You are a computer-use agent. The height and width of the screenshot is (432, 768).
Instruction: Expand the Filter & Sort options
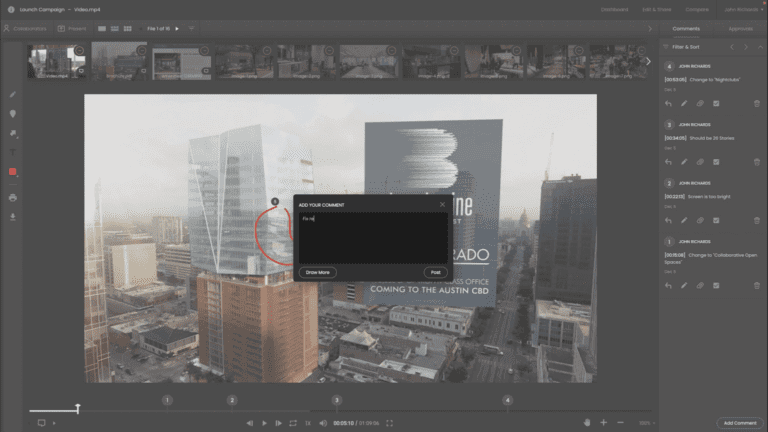click(686, 46)
